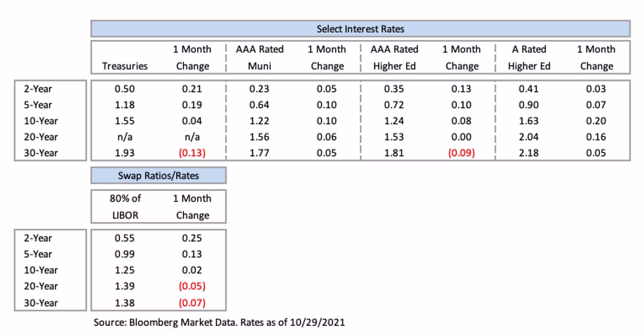Select 5-Year row label in swap rates table

click(38, 254)
